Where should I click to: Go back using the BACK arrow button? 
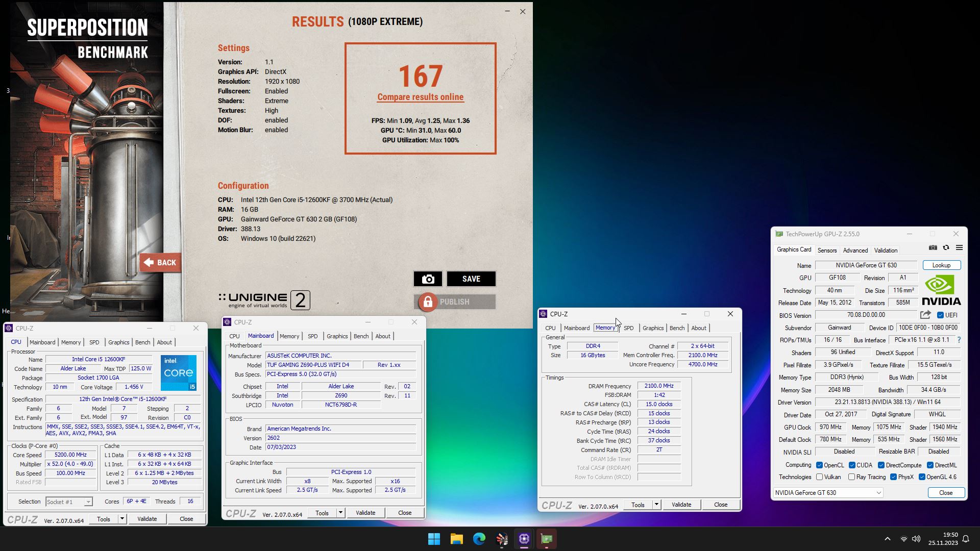pyautogui.click(x=160, y=263)
